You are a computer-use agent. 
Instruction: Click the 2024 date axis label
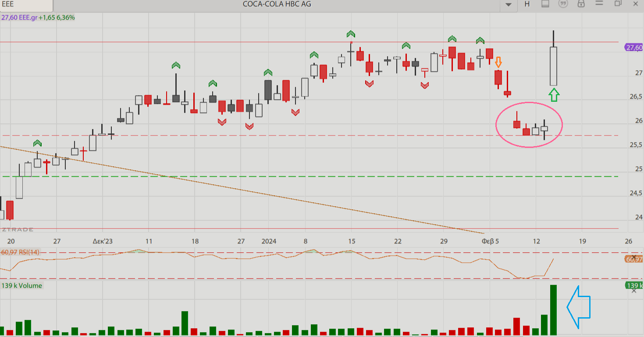(x=269, y=241)
